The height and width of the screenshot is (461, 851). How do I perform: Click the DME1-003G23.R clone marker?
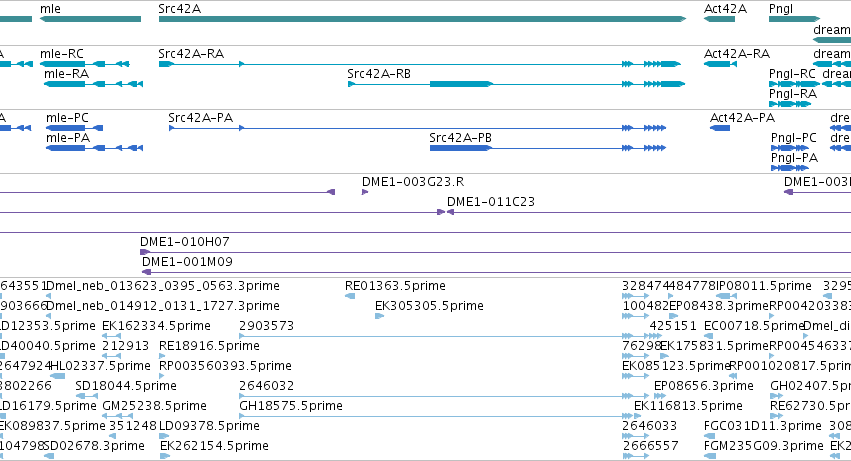point(365,192)
